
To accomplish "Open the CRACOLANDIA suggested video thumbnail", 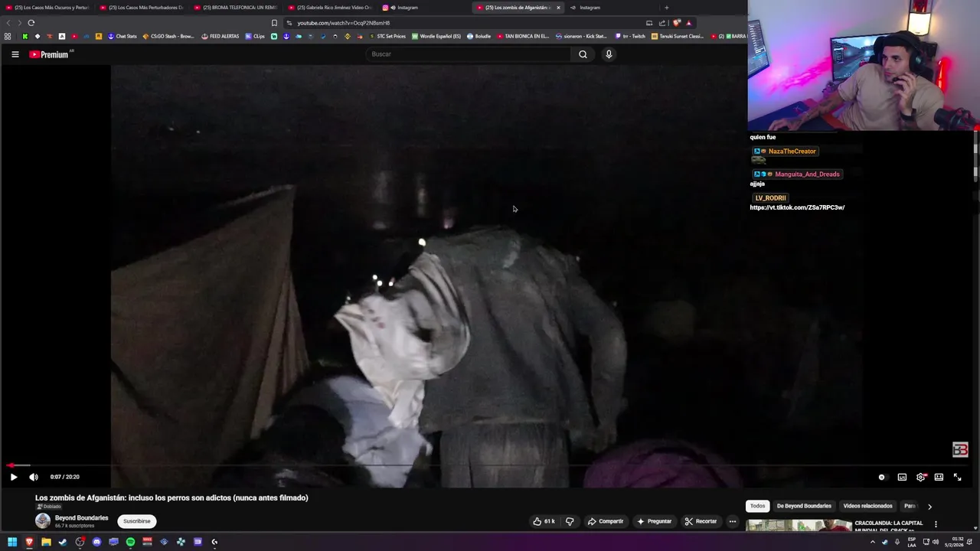I will (x=799, y=526).
